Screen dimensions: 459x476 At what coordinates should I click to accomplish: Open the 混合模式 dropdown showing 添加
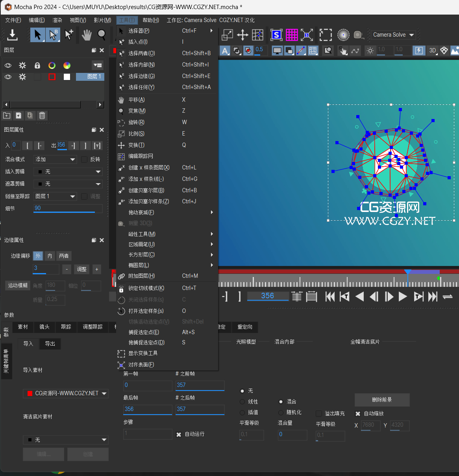(x=55, y=159)
